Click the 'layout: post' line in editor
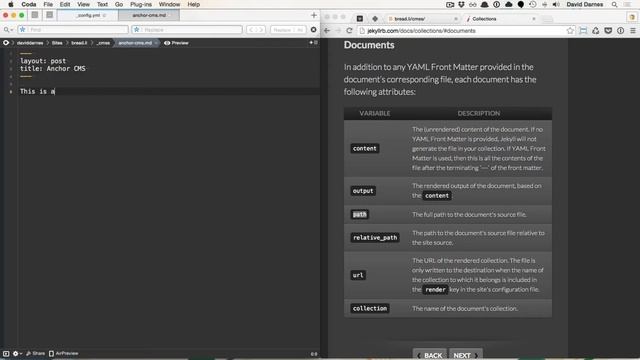This screenshot has width=640, height=360. pyautogui.click(x=43, y=61)
